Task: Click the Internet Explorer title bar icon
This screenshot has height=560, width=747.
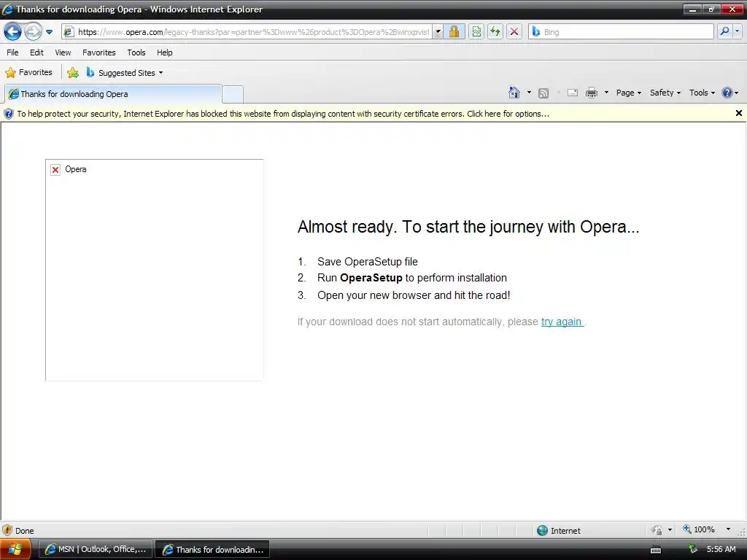Action: (x=7, y=9)
